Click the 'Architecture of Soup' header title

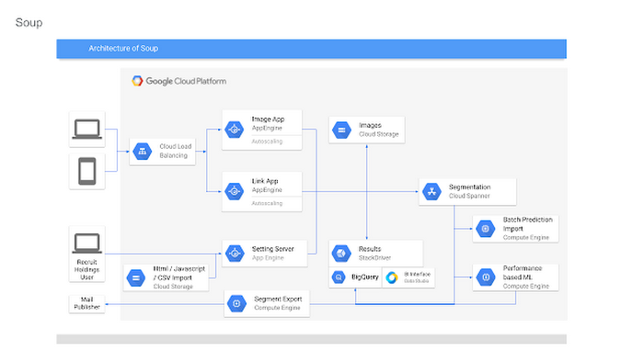(x=123, y=49)
